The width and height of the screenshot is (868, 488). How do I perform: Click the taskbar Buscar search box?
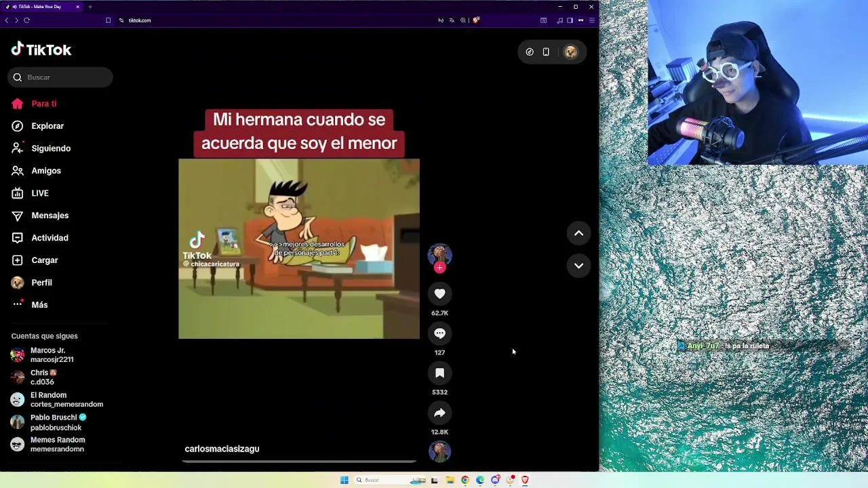(x=390, y=480)
